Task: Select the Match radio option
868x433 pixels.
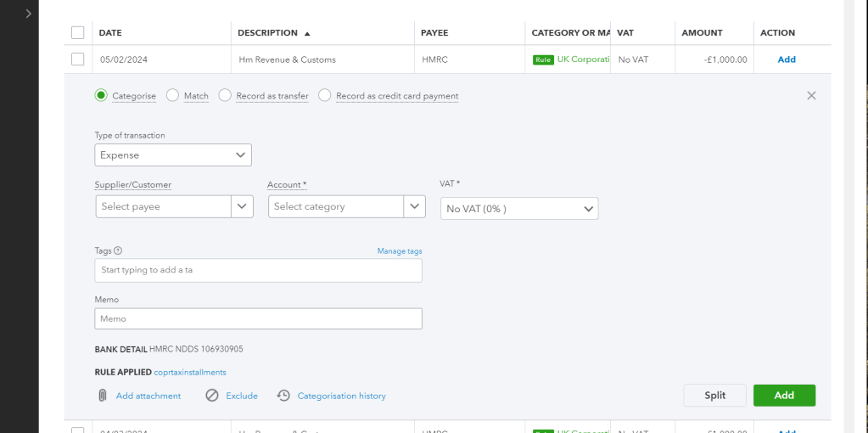Action: pyautogui.click(x=173, y=95)
